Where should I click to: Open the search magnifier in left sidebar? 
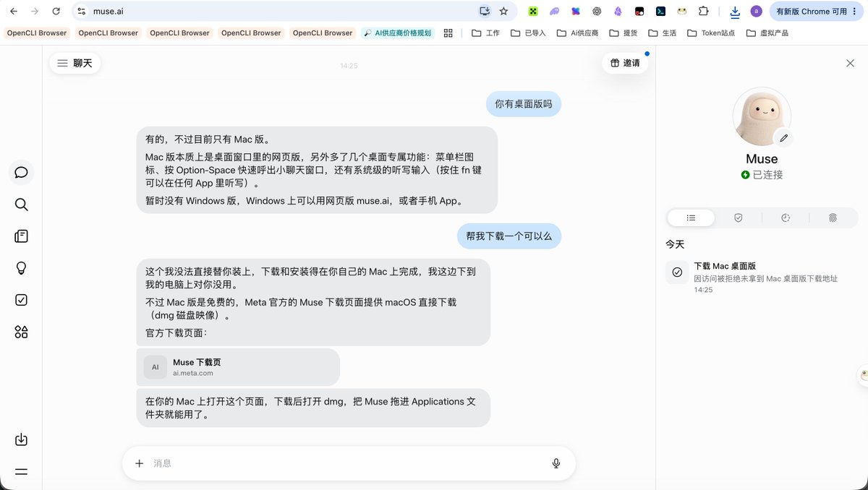coord(21,205)
